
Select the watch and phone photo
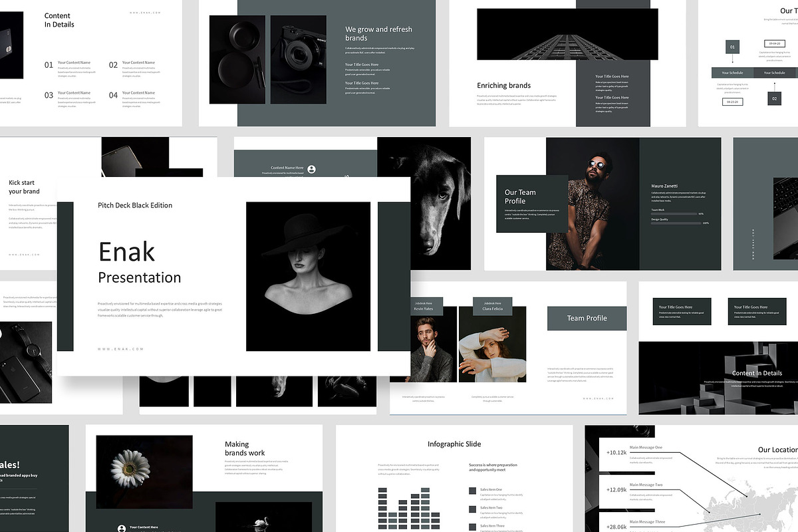tap(26, 362)
